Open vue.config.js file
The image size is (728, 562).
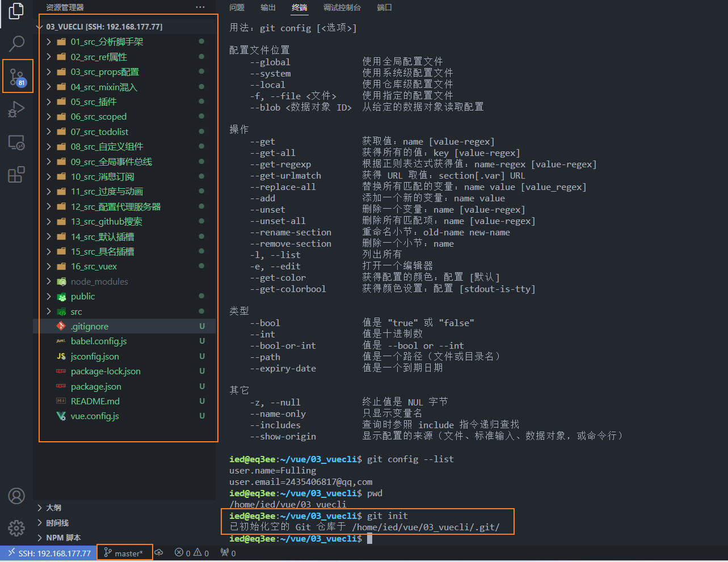coord(124,416)
